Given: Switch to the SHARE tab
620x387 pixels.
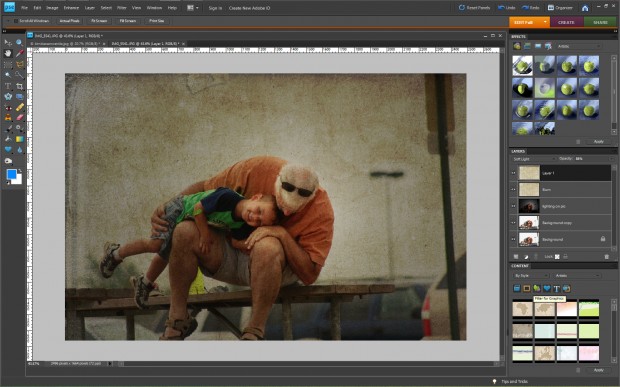Looking at the screenshot, I should click(600, 22).
